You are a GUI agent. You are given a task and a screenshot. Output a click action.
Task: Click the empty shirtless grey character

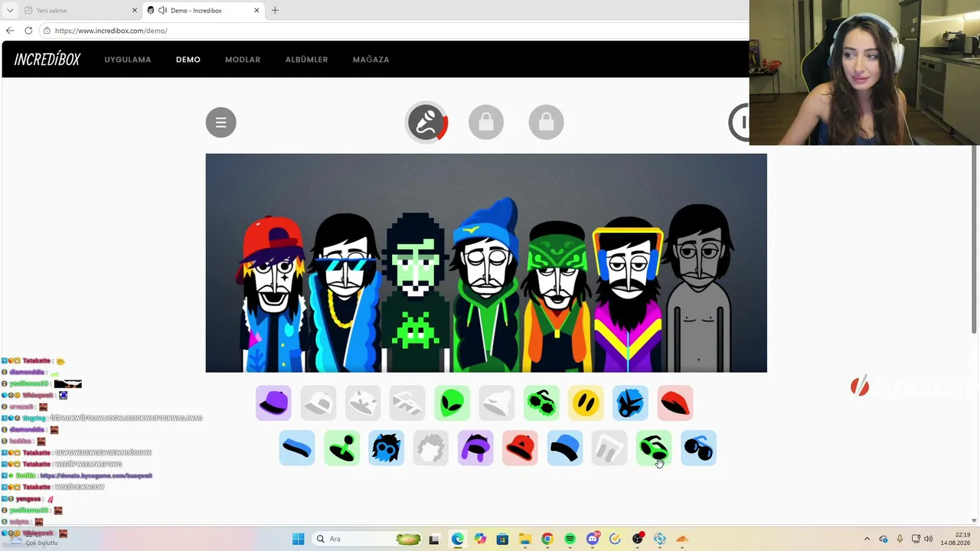tap(699, 289)
